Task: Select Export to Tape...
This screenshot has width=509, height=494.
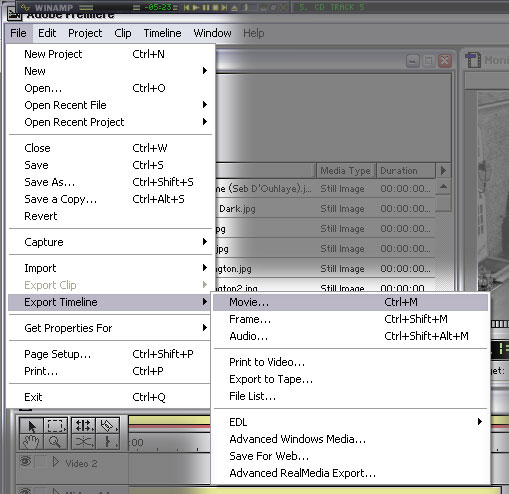Action: click(351, 379)
